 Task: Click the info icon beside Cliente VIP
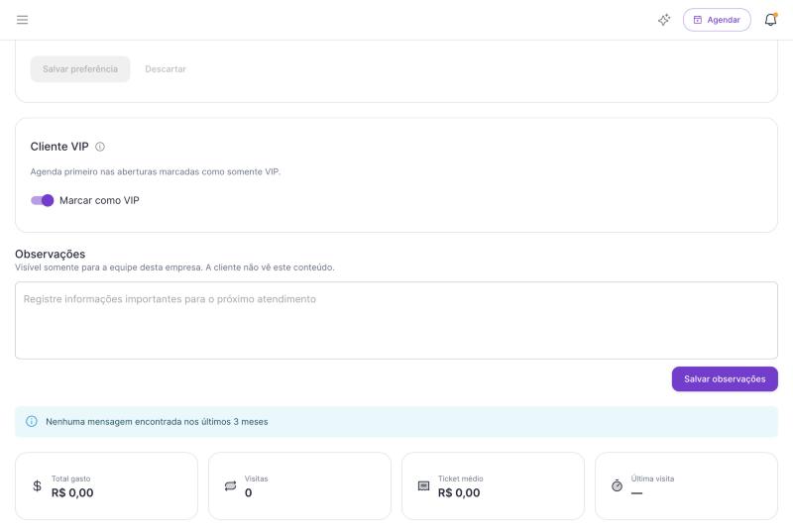pos(100,147)
